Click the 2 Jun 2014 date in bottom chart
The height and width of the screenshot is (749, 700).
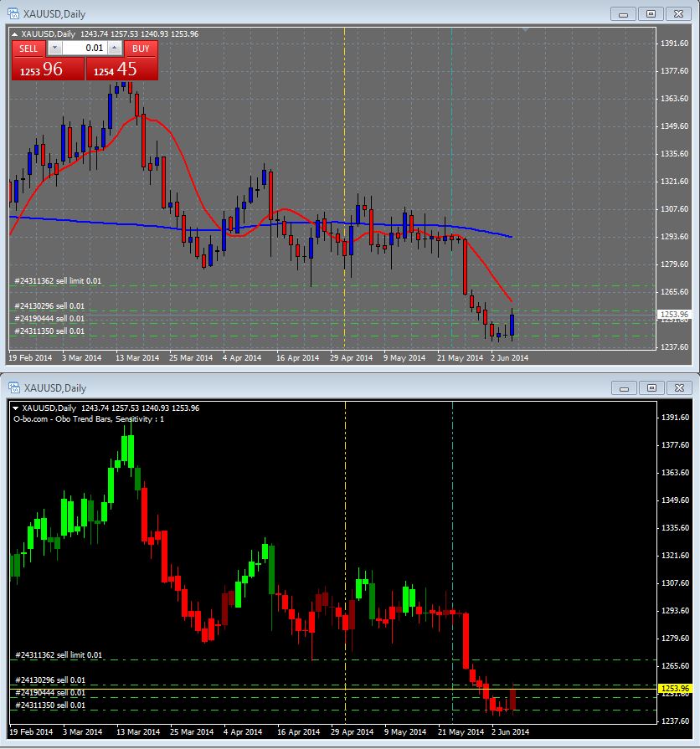tap(510, 731)
